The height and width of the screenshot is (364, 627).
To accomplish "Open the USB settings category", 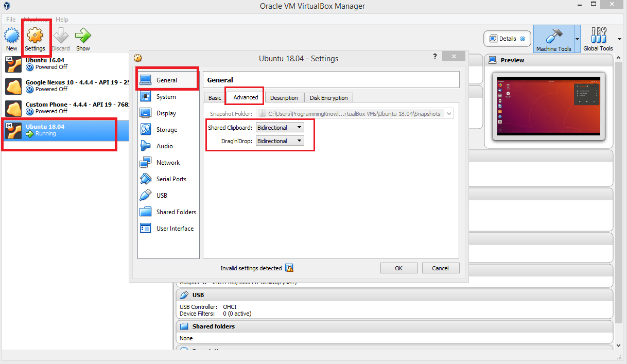I will [168, 196].
